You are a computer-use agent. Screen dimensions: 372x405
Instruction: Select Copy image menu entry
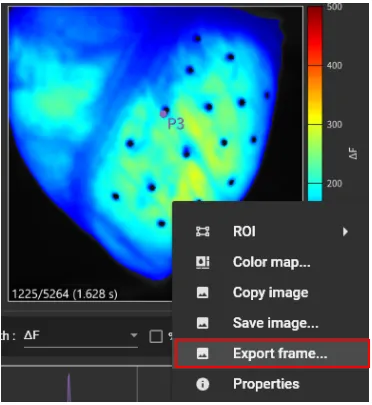271,293
